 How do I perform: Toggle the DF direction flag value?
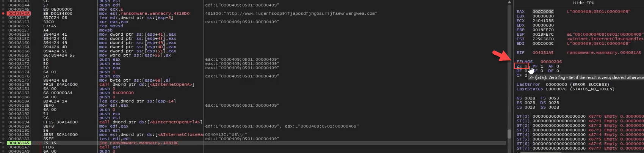(558, 71)
